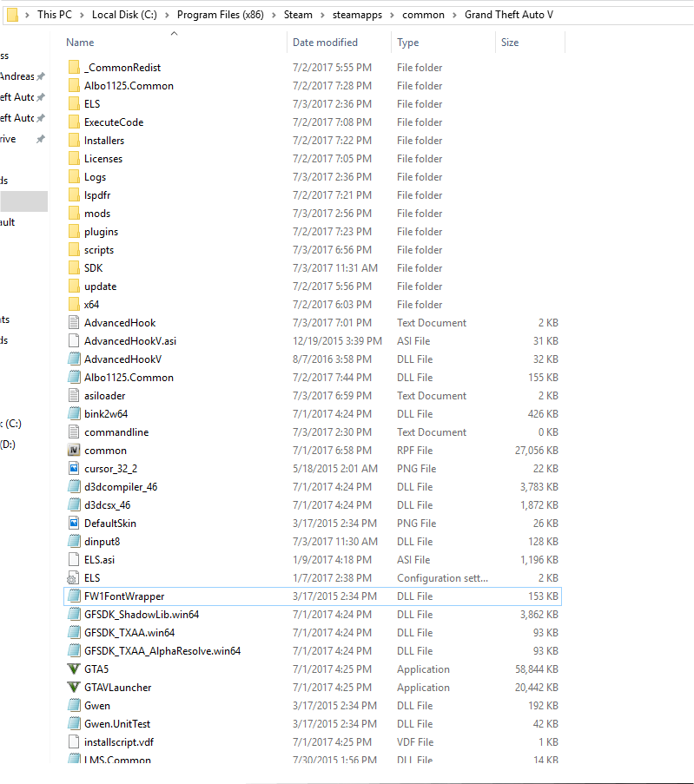Click the plugins folder icon
Viewport: 694px width, 784px height.
click(74, 232)
